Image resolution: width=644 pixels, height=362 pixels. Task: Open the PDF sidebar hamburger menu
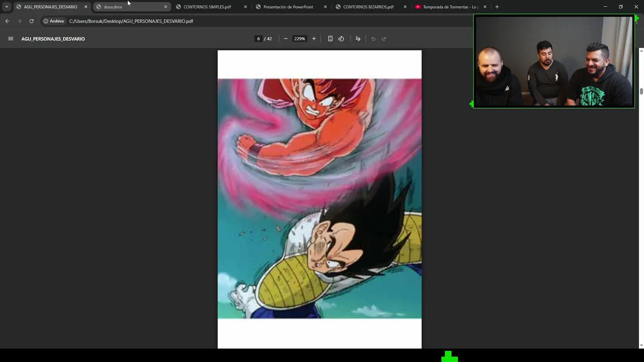click(11, 39)
